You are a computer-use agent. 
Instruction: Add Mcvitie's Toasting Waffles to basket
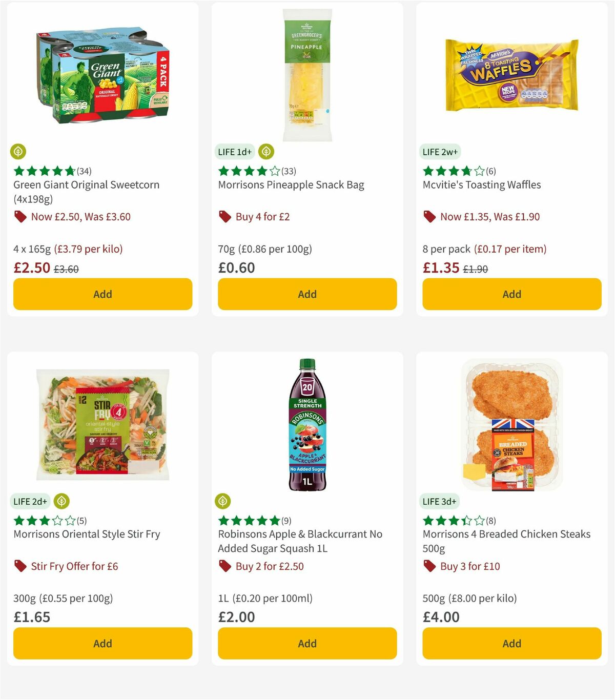(511, 294)
